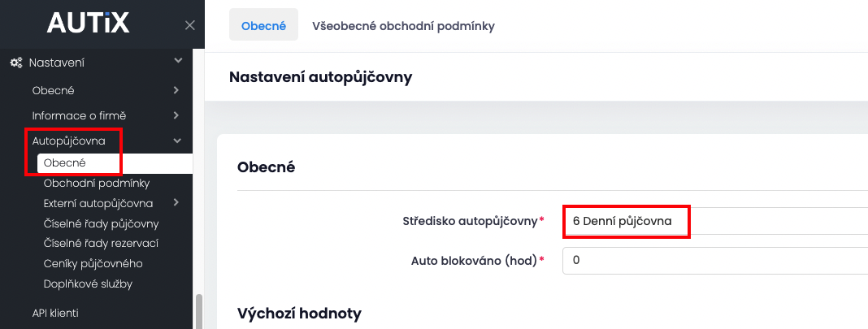868x329 pixels.
Task: Switch to the Obecné tab
Action: coord(263,25)
